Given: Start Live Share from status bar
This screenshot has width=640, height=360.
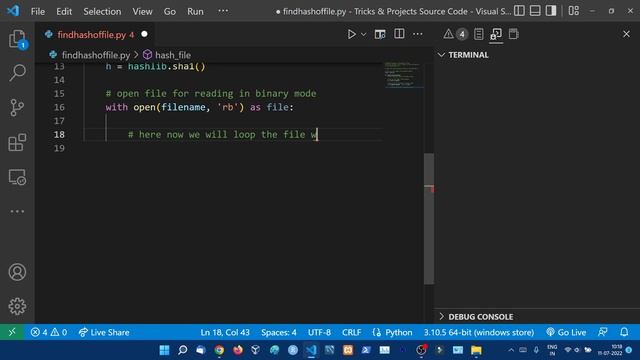Looking at the screenshot, I should point(104,332).
